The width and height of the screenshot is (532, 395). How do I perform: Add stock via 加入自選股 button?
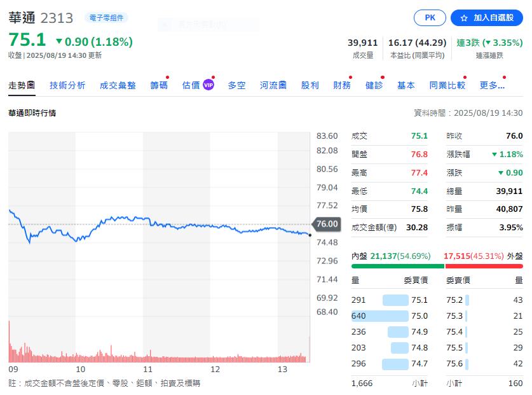pos(486,18)
